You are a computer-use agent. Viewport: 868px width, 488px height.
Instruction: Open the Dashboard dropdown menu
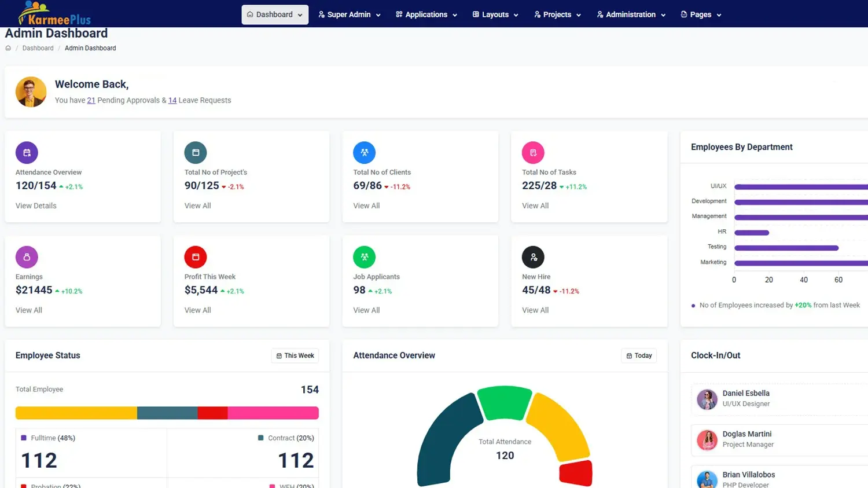point(275,15)
